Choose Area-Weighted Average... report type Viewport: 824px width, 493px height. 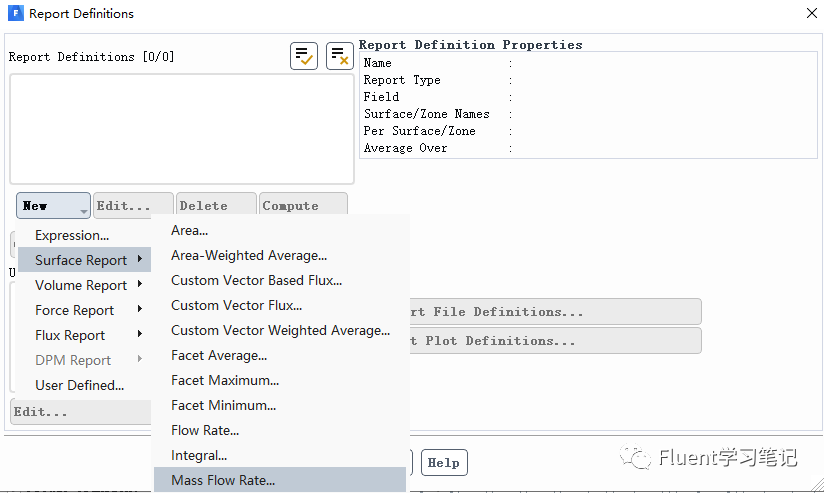[x=249, y=255]
